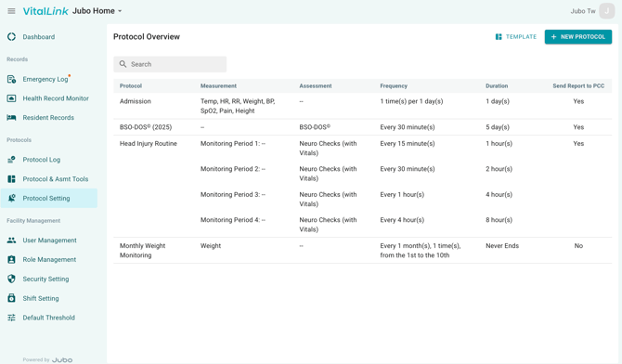Image resolution: width=622 pixels, height=364 pixels.
Task: Click the VitalLink logo
Action: coord(45,11)
